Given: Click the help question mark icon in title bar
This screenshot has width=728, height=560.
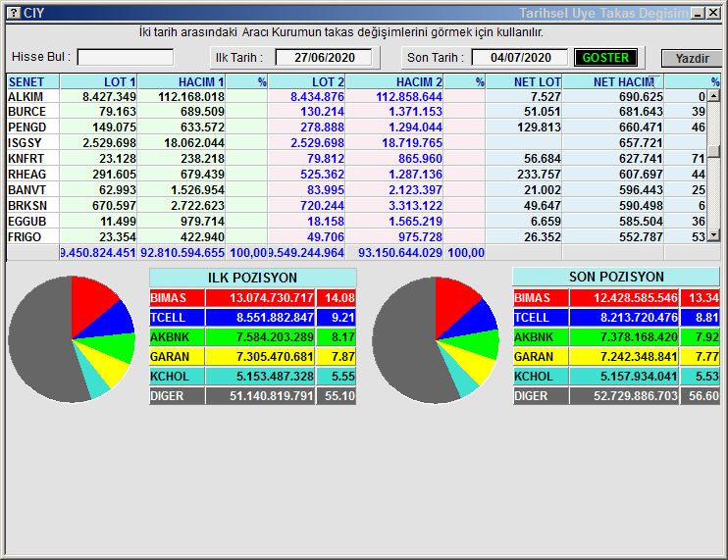Looking at the screenshot, I should click(x=15, y=13).
